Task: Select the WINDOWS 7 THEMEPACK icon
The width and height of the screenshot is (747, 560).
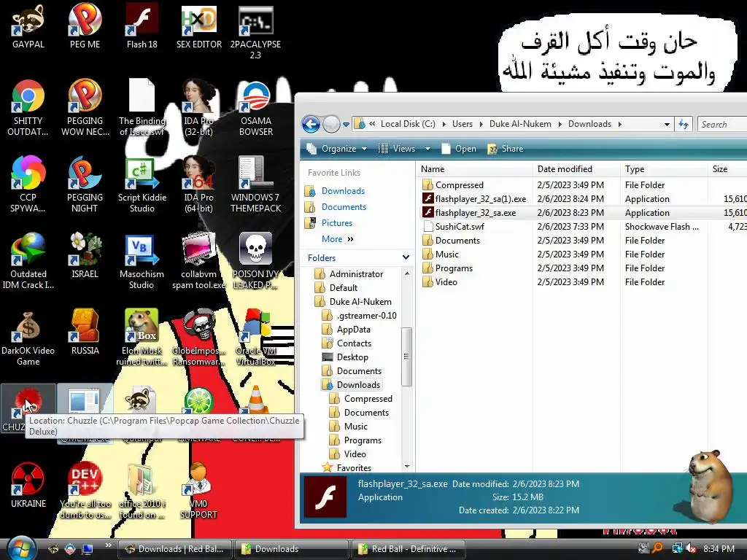Action: (x=256, y=184)
